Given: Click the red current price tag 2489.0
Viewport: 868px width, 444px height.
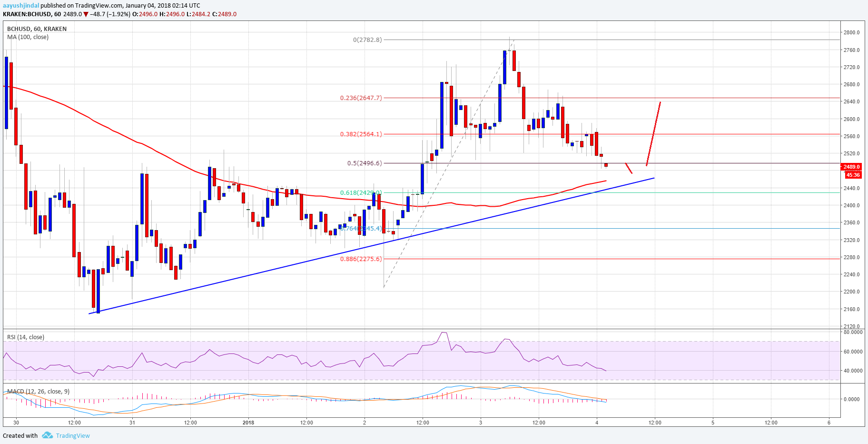Looking at the screenshot, I should (x=852, y=167).
